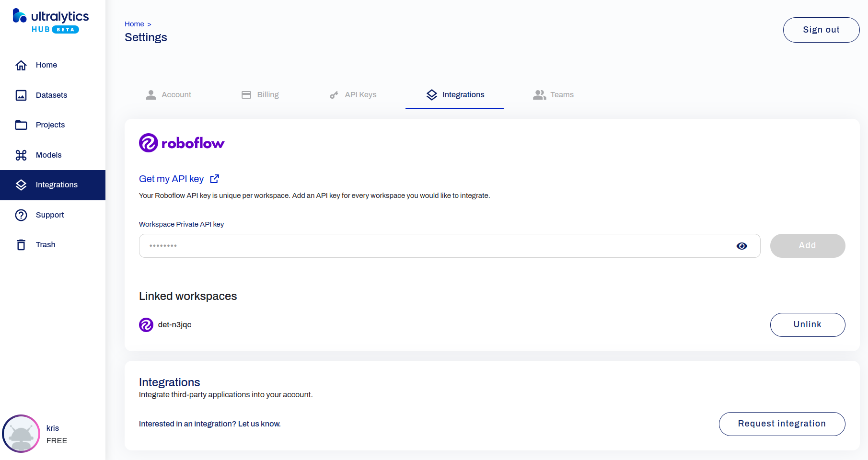Click the Home house icon in sidebar
This screenshot has width=868, height=460.
(21, 65)
